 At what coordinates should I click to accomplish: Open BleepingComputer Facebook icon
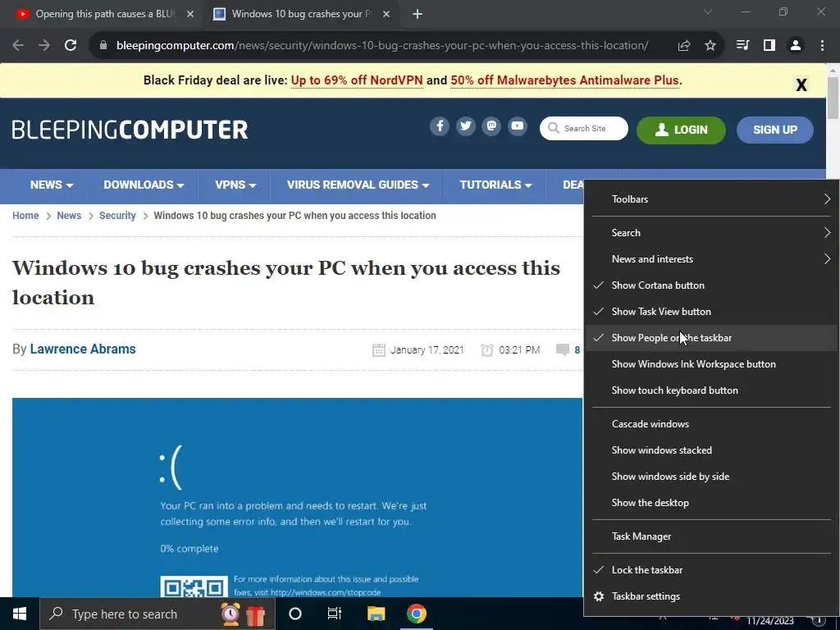point(440,126)
